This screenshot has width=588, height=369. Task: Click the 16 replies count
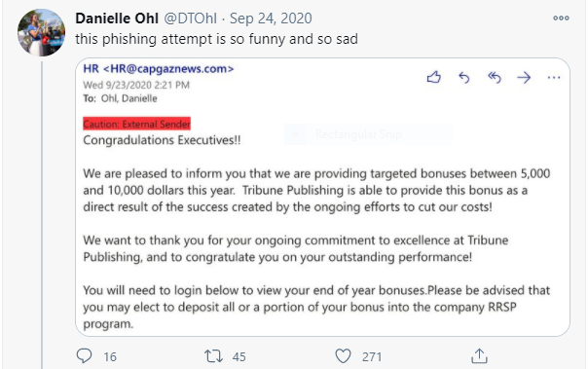coord(110,356)
